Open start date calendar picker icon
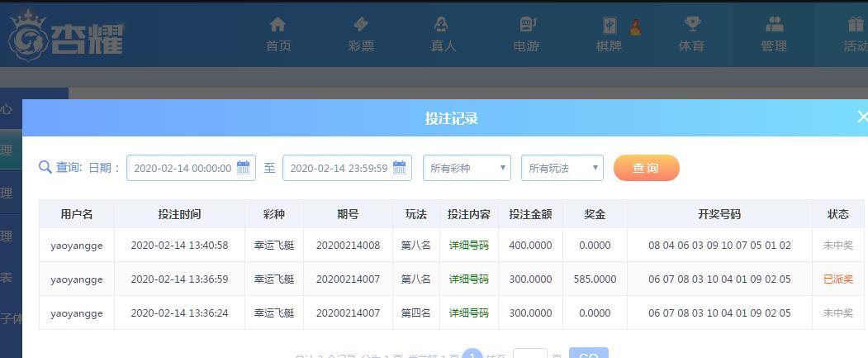 [x=244, y=168]
